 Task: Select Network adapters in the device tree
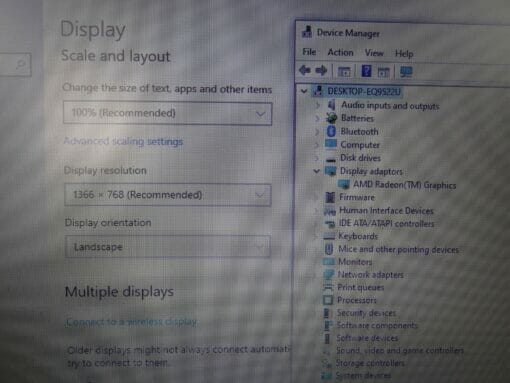pyautogui.click(x=371, y=275)
